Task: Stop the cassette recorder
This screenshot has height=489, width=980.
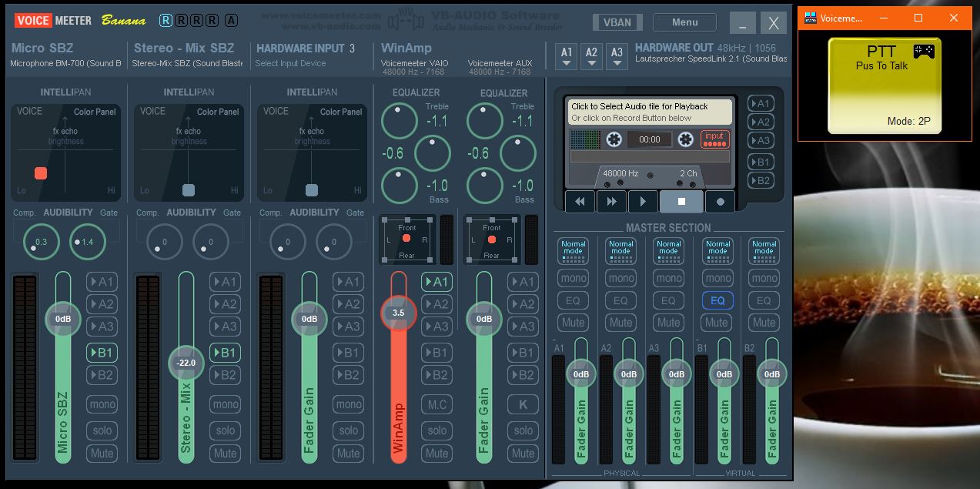Action: (681, 202)
